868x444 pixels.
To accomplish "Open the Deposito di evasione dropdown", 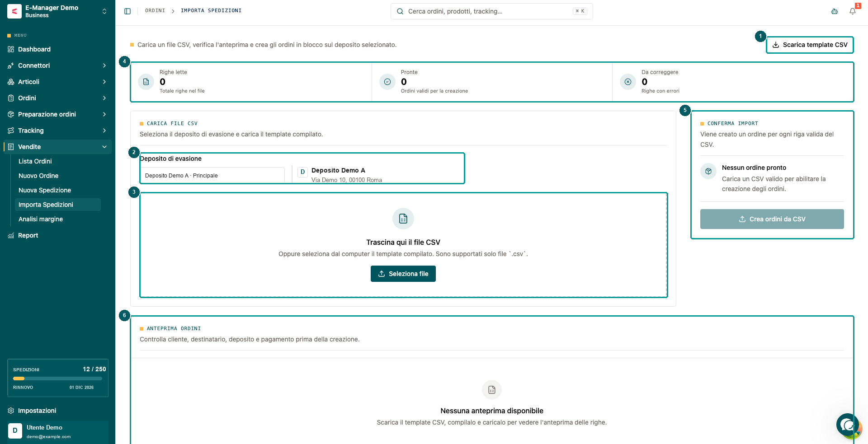I will coord(212,176).
